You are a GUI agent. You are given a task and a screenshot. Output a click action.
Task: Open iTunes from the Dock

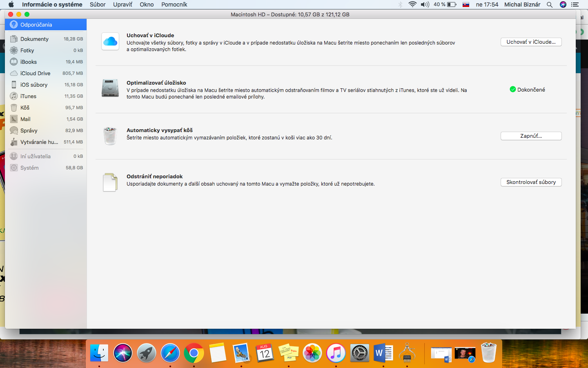[x=336, y=353]
